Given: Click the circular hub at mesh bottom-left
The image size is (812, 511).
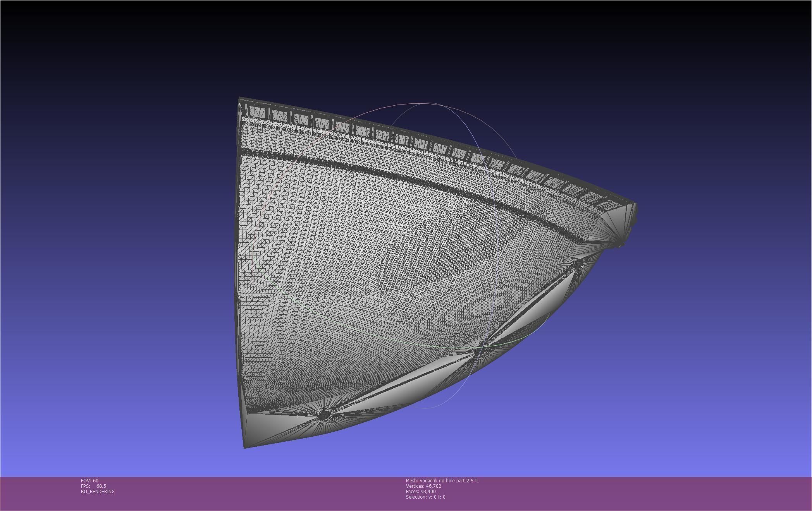Looking at the screenshot, I should [324, 415].
